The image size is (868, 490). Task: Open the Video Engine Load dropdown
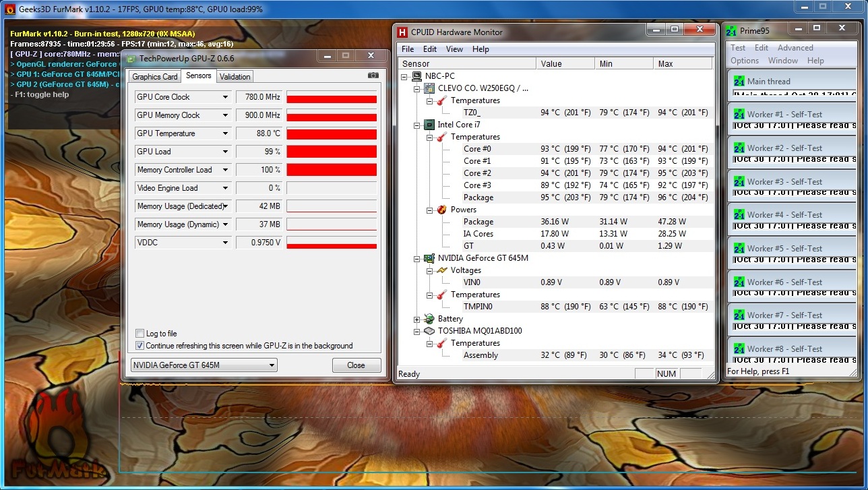[225, 188]
